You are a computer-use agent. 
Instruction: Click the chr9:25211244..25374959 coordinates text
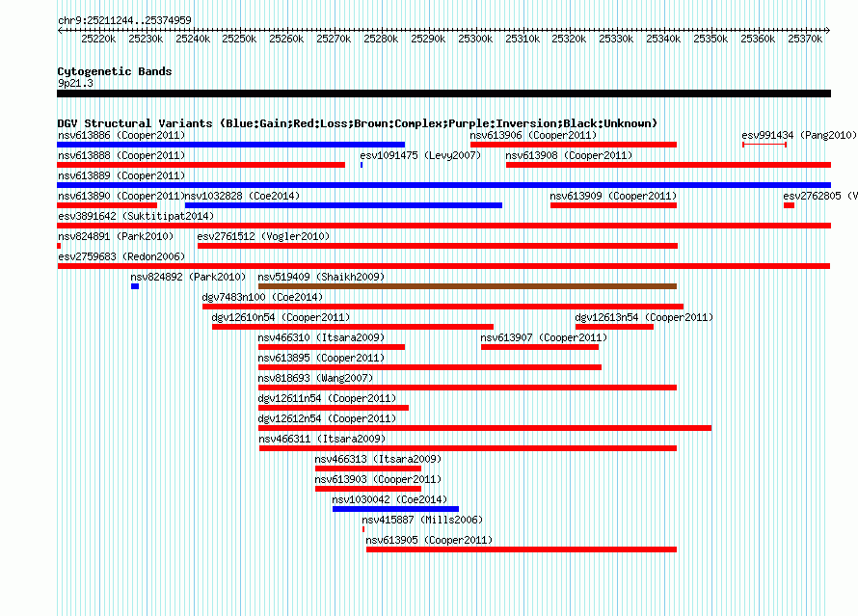click(124, 20)
